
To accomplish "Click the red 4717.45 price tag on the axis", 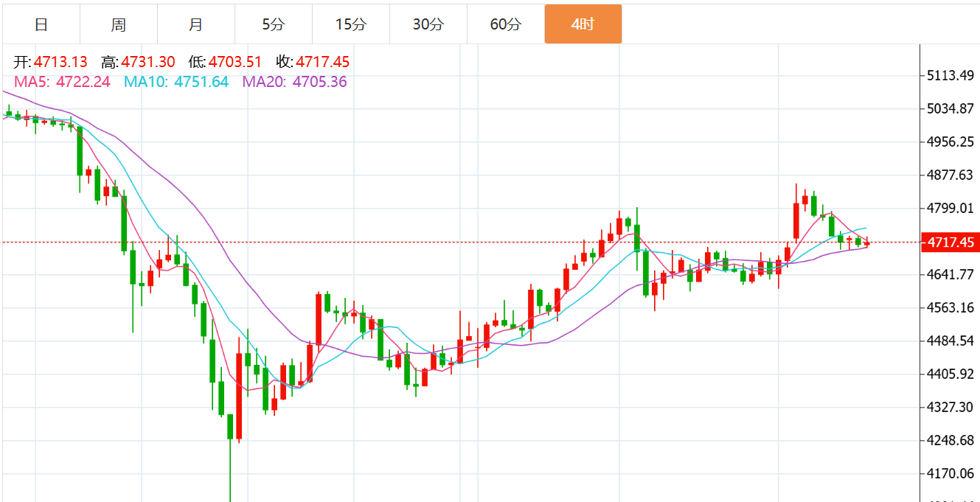I will [951, 243].
